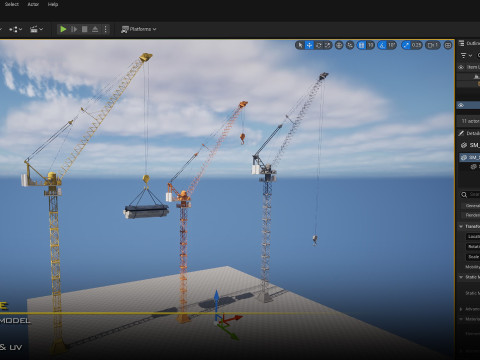
Task: Collapse the Materials section in Details
Action: [461, 319]
